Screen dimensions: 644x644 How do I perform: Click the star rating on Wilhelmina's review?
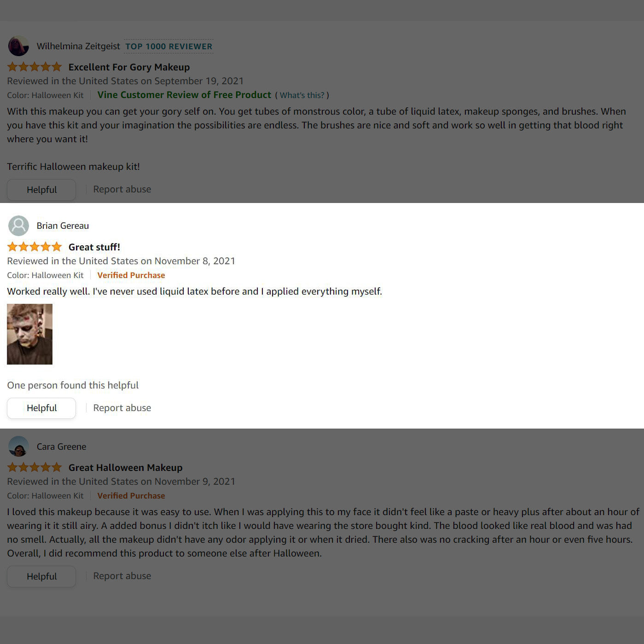click(35, 67)
